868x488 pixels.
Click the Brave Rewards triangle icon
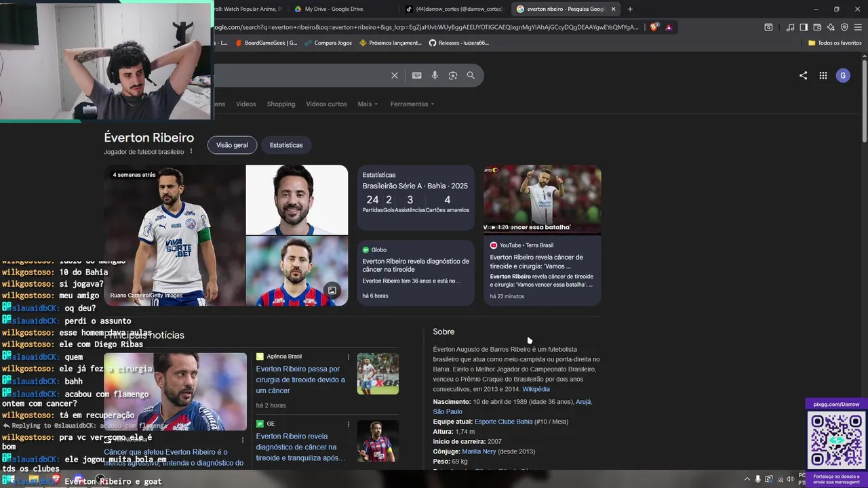click(x=669, y=27)
